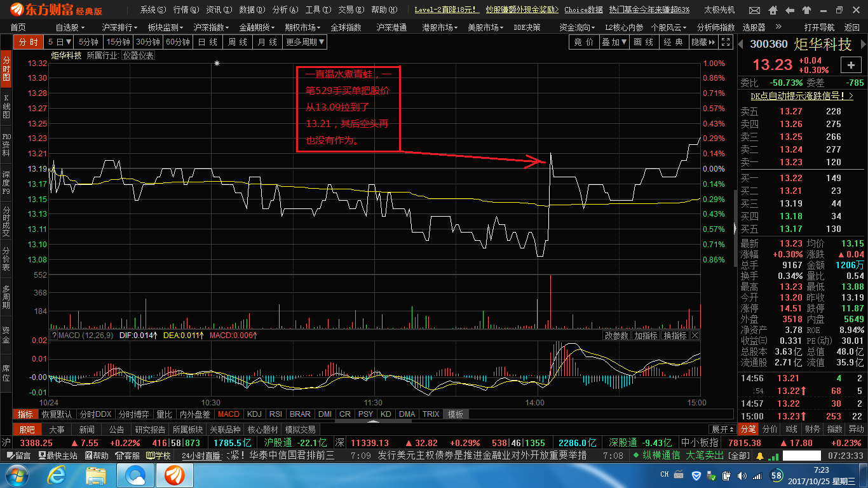Select 日线 period tab
Viewport: 868px width, 488px height.
(208, 42)
